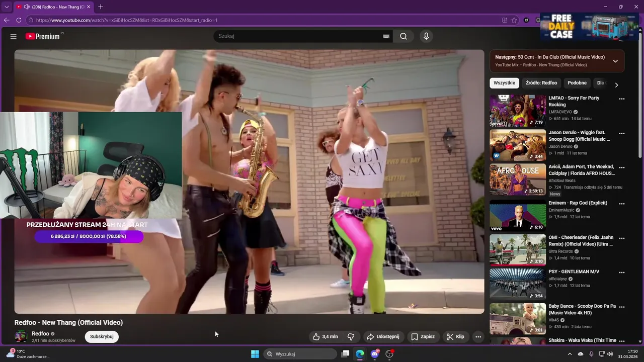This screenshot has height=362, width=644.
Task: Create a clip with Klip button
Action: (455, 336)
